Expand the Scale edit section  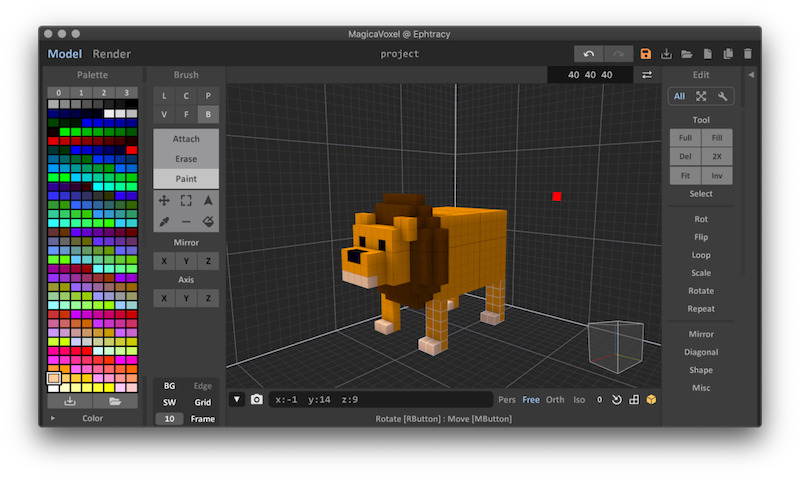click(x=701, y=273)
